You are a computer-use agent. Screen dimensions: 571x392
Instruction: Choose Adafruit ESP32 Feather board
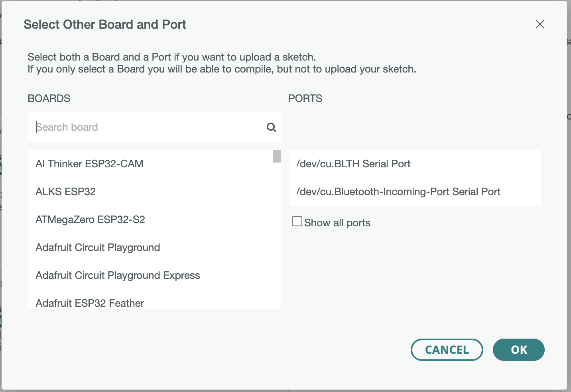point(150,301)
